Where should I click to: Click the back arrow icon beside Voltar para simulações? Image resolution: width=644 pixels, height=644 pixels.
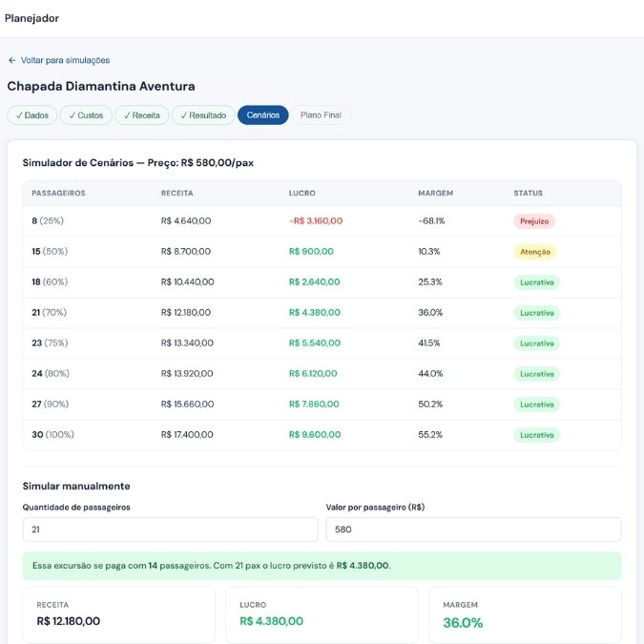(11, 60)
